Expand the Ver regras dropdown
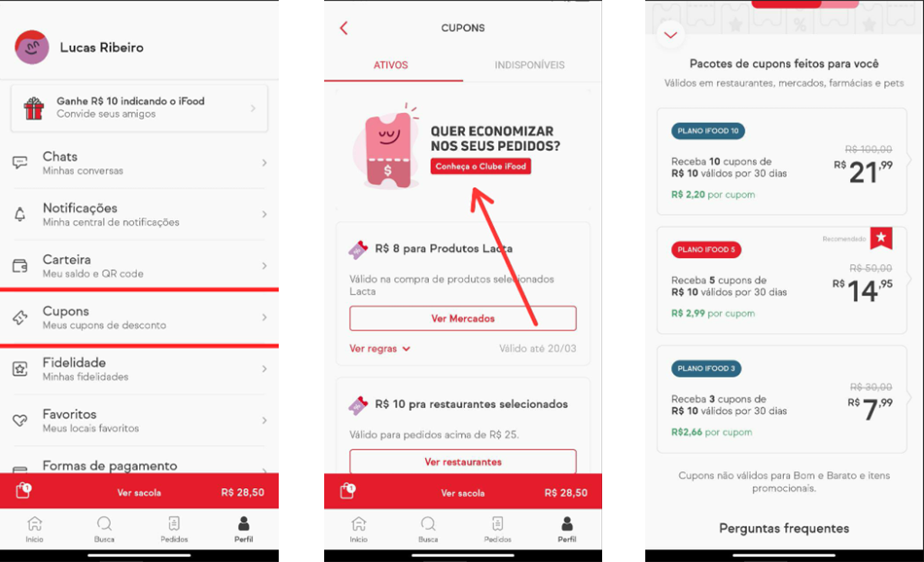924x562 pixels. coord(380,349)
